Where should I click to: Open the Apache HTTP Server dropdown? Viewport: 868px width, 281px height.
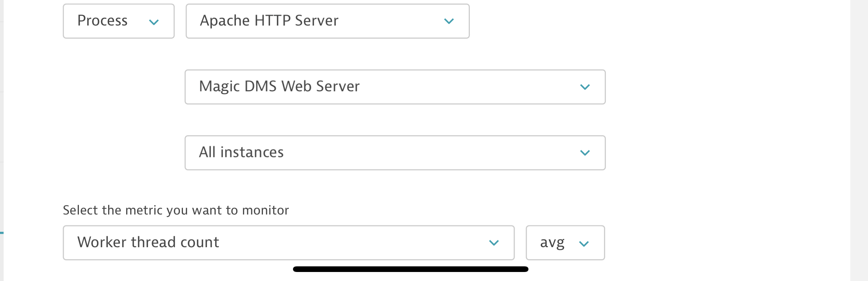pos(327,21)
